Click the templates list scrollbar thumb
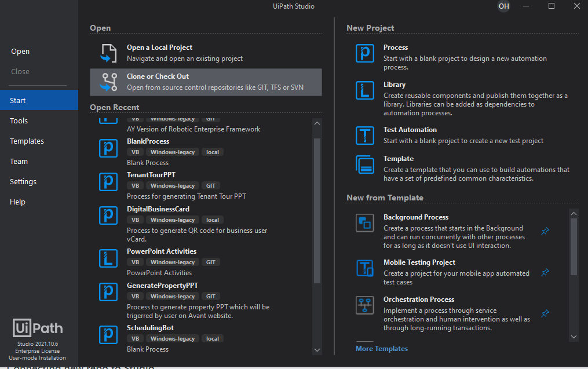The image size is (588, 369). pyautogui.click(x=574, y=247)
